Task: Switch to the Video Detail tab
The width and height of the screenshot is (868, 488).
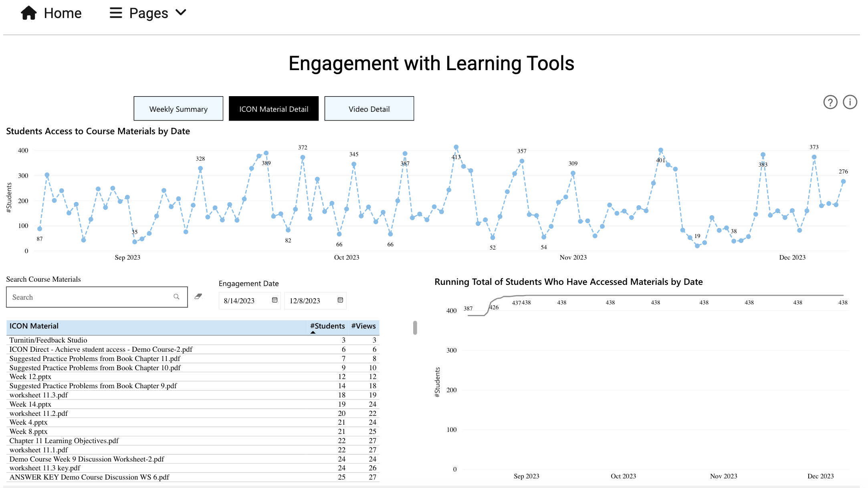Action: click(x=369, y=108)
